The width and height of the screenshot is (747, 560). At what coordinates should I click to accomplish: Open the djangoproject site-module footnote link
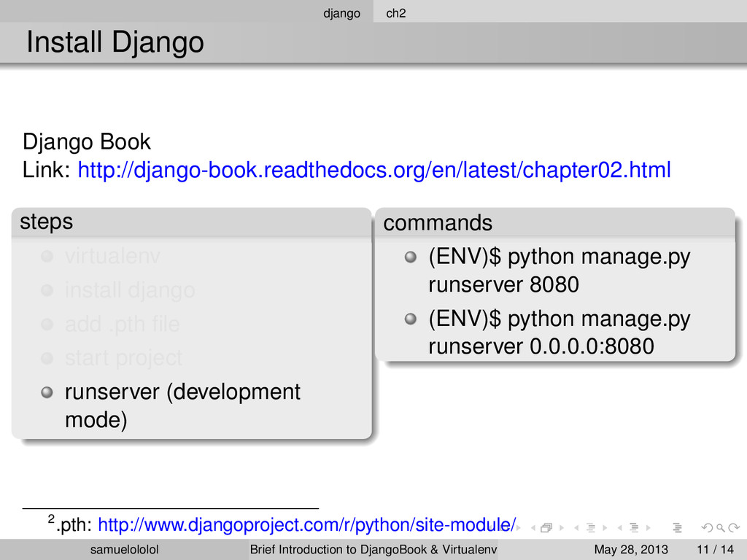[x=307, y=525]
